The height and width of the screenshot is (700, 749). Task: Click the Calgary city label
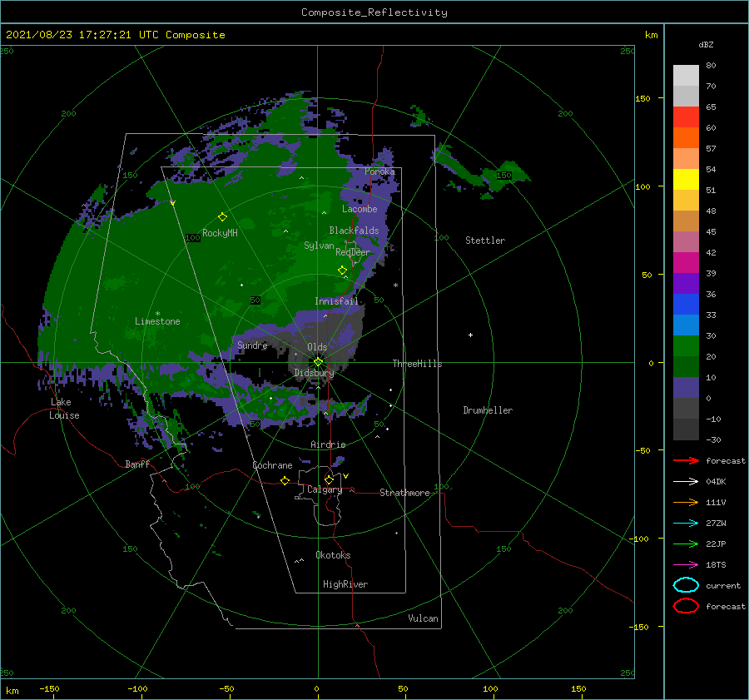(x=325, y=489)
